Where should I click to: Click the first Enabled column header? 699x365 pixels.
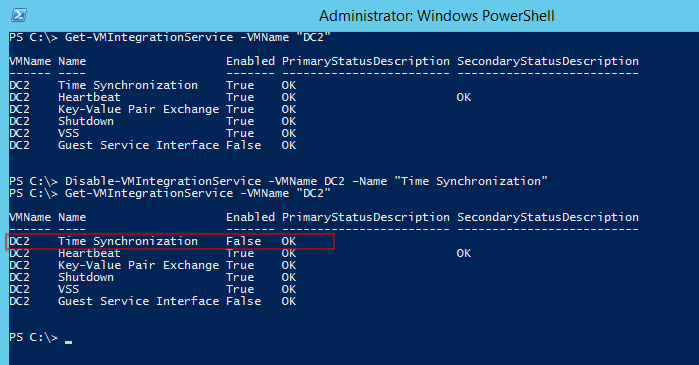click(251, 61)
